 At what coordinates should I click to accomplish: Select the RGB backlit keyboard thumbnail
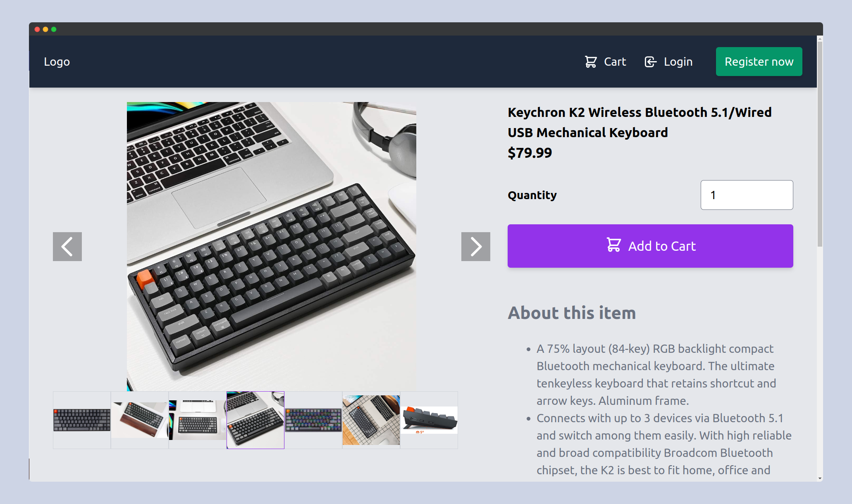(x=313, y=420)
